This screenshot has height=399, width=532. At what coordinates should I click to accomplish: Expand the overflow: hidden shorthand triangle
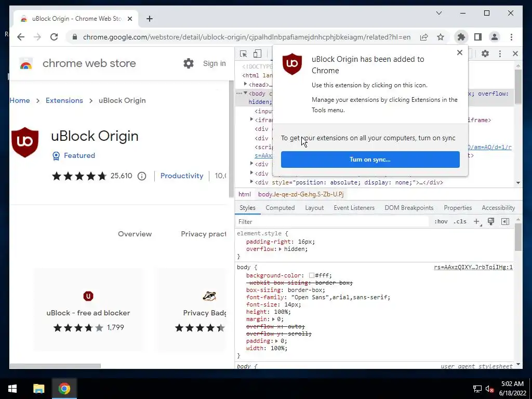(280, 249)
